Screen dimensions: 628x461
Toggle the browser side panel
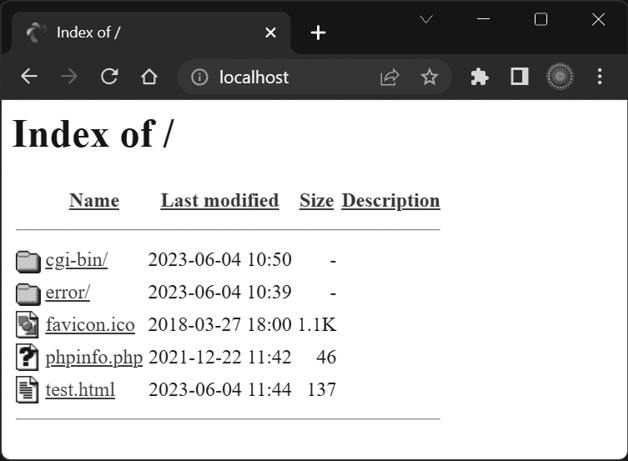point(519,77)
